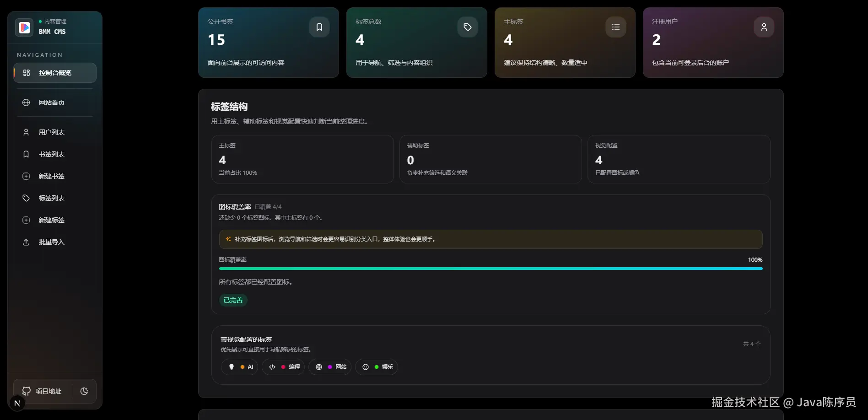Viewport: 868px width, 420px height.
Task: Click 带视觉配置的标签 section title
Action: [246, 339]
